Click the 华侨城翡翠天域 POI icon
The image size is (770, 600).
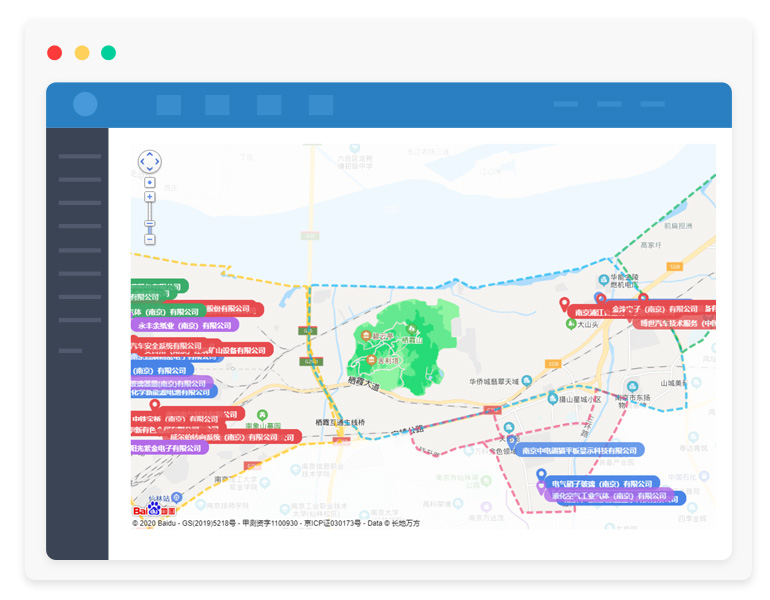(x=526, y=381)
